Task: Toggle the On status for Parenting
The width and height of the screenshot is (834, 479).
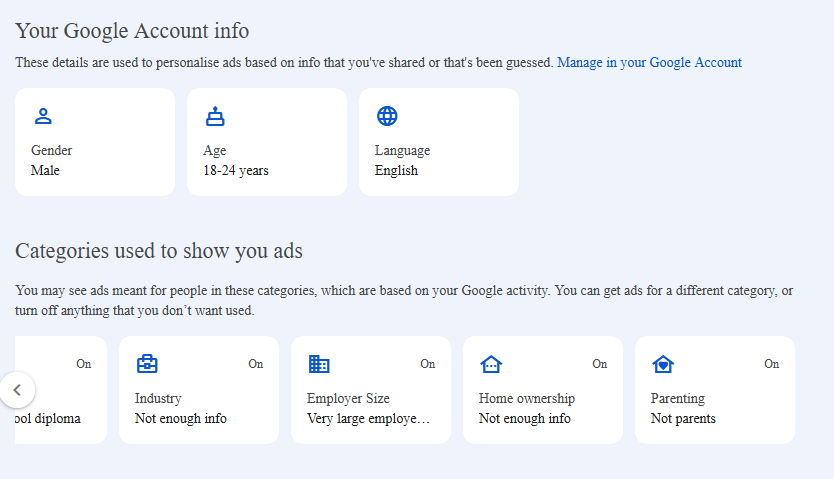Action: [772, 364]
